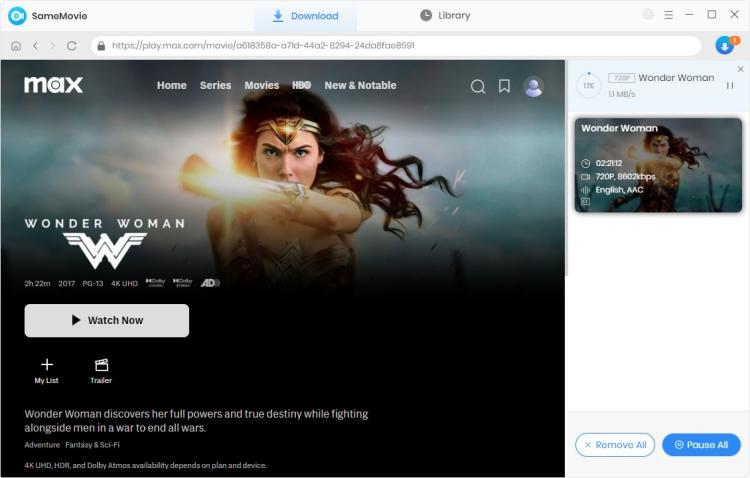
Task: Click the 02:21:12 duration text
Action: (x=609, y=163)
